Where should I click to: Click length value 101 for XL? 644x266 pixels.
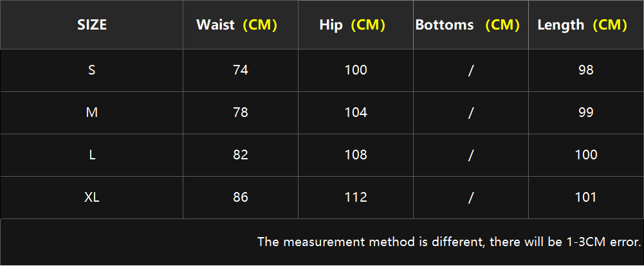pyautogui.click(x=586, y=197)
